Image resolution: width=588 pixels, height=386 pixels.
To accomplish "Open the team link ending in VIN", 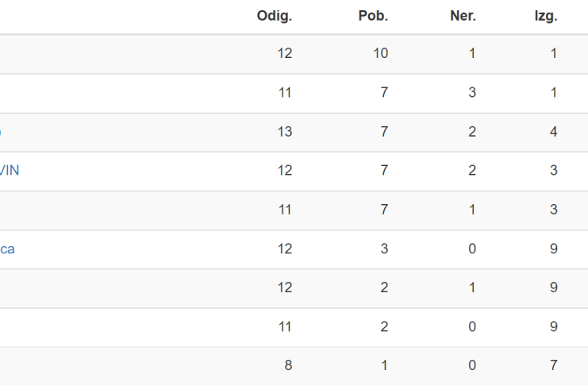I will coord(9,171).
